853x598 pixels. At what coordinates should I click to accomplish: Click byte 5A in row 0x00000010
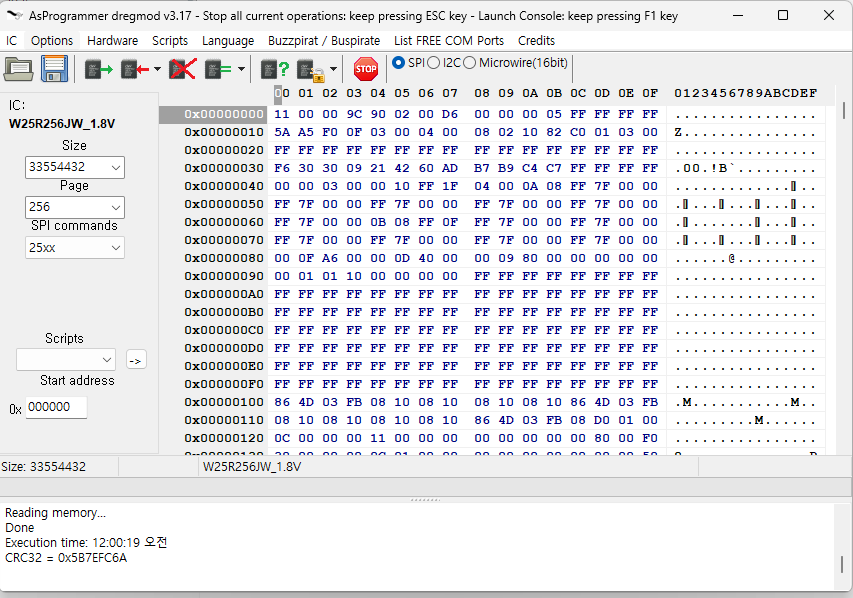pos(282,132)
